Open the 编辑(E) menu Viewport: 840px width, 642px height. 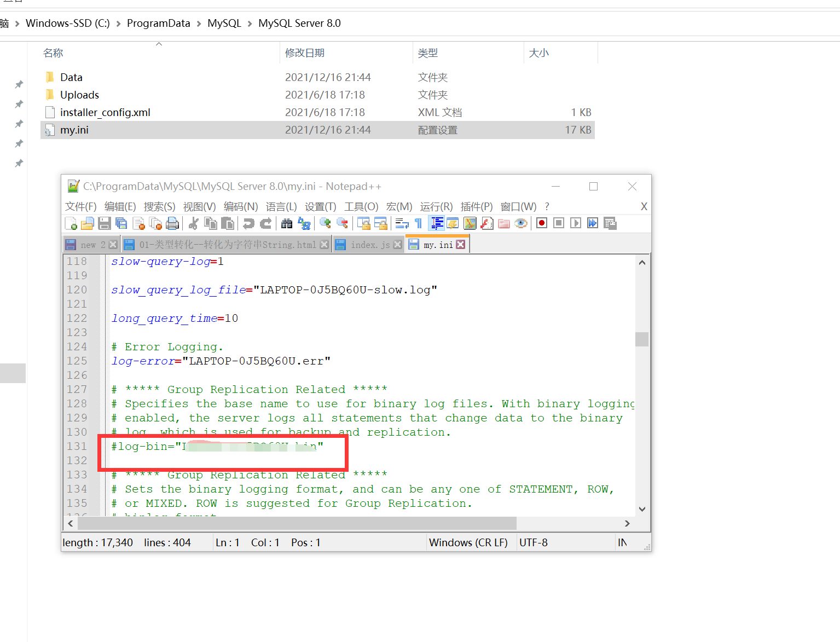tap(120, 206)
